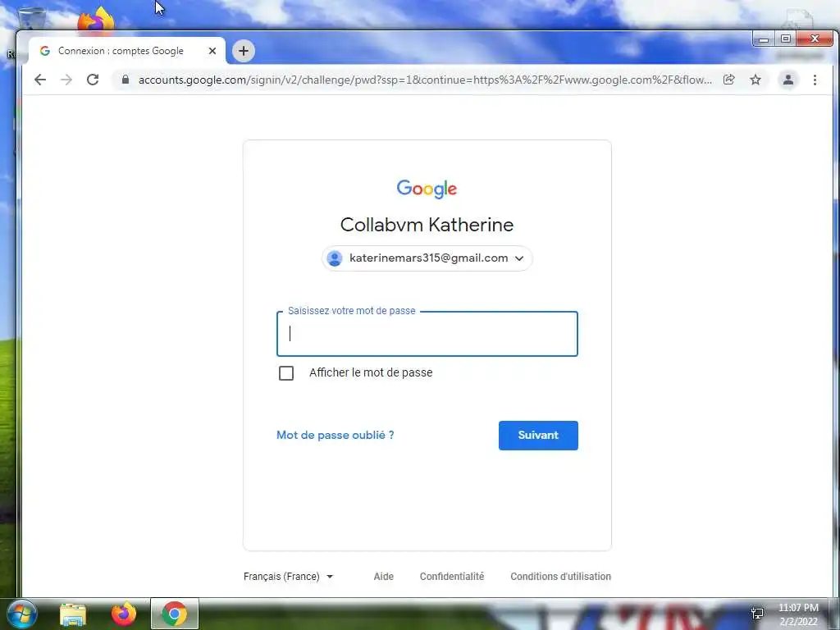Open Conditions d'utilisation link
This screenshot has height=630, width=840.
click(x=560, y=577)
